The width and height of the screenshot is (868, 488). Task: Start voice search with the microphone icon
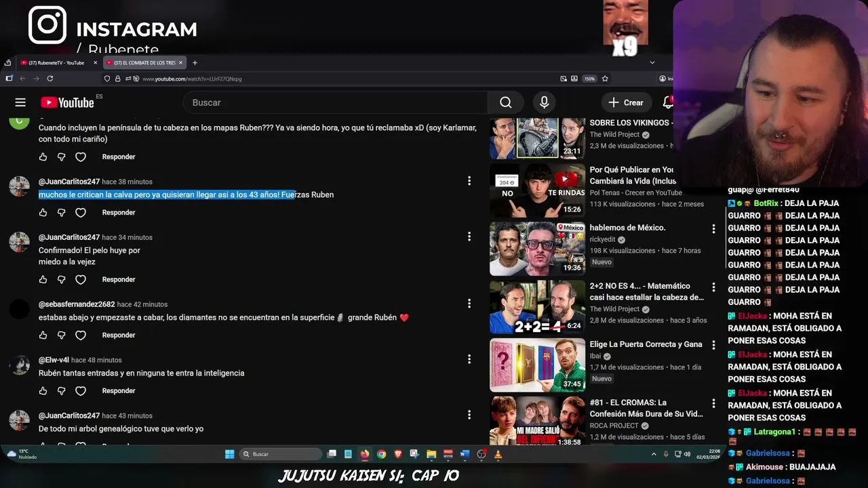pyautogui.click(x=544, y=102)
